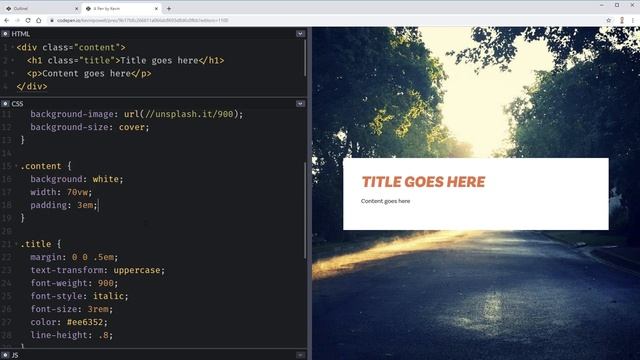The width and height of the screenshot is (640, 360).
Task: Open the browser home page
Action: (38, 20)
